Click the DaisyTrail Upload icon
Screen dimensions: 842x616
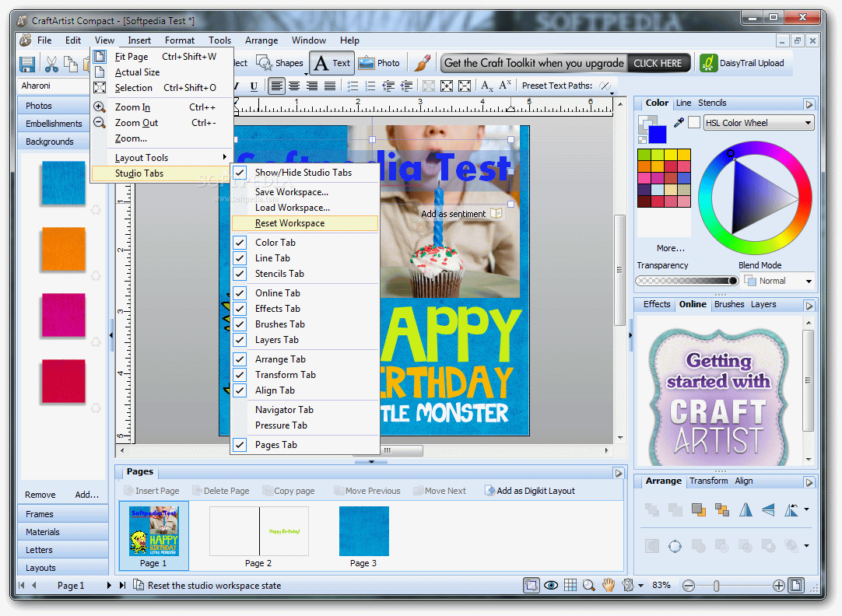tap(708, 63)
